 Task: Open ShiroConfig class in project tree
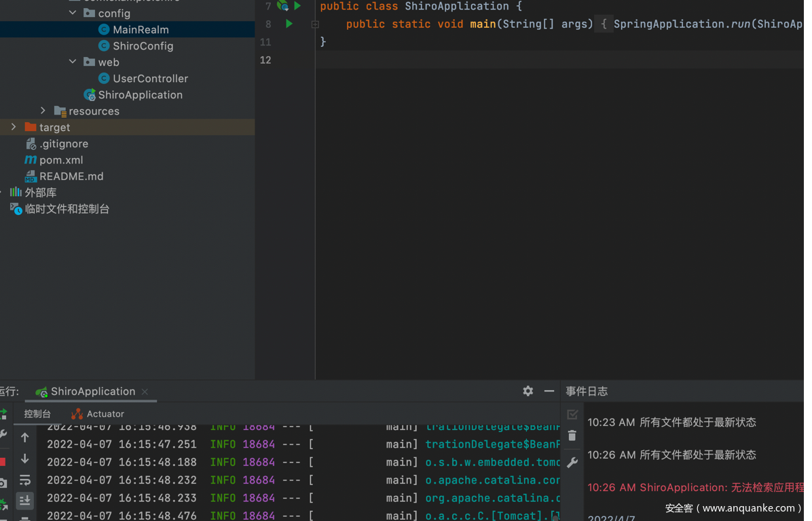[x=143, y=45]
